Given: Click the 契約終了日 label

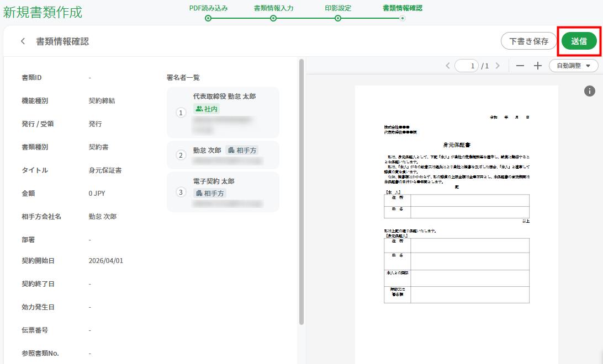Looking at the screenshot, I should pyautogui.click(x=38, y=284).
